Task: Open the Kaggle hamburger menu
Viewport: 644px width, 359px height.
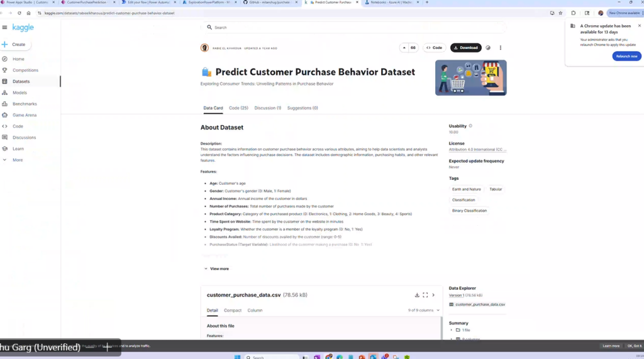Action: point(4,28)
